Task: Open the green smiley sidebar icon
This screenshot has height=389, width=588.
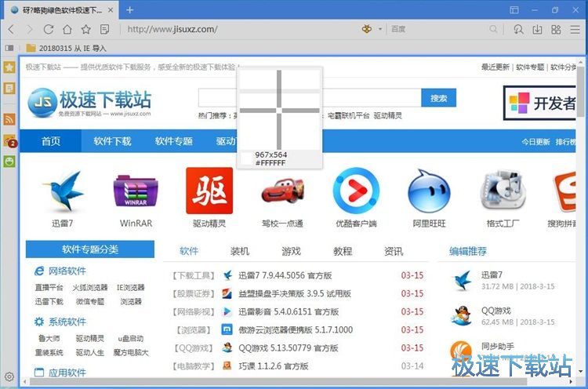Action: pos(9,162)
